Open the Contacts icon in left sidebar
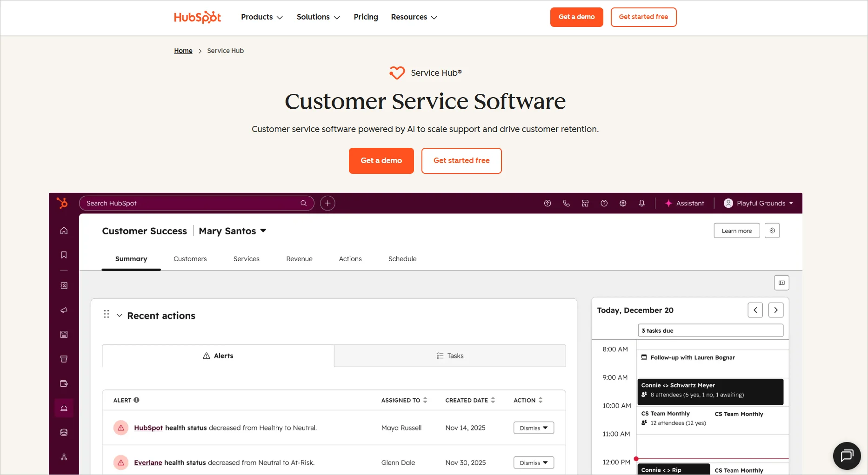868x475 pixels. tap(64, 285)
